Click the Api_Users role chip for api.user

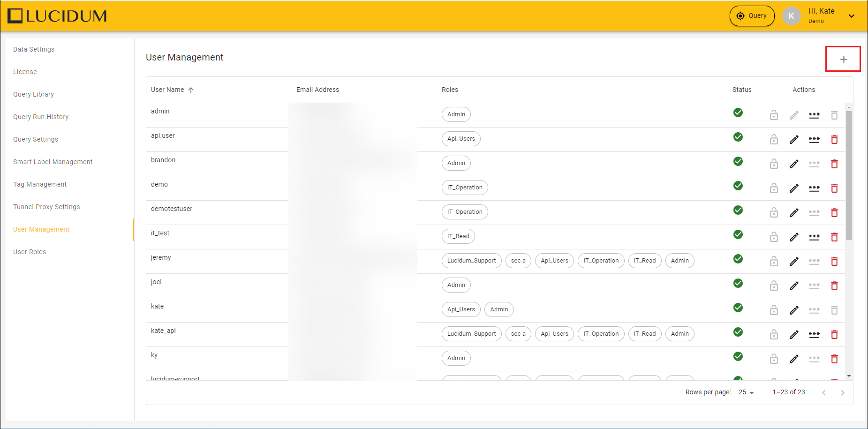tap(461, 139)
